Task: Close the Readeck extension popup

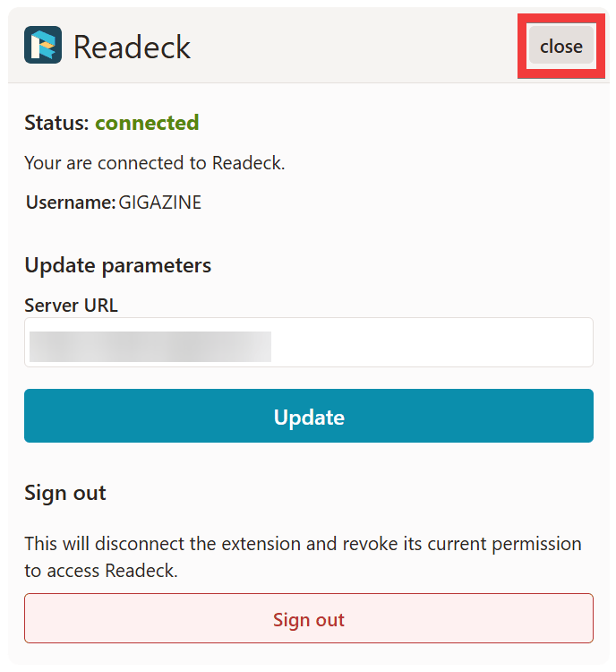Action: pos(561,47)
